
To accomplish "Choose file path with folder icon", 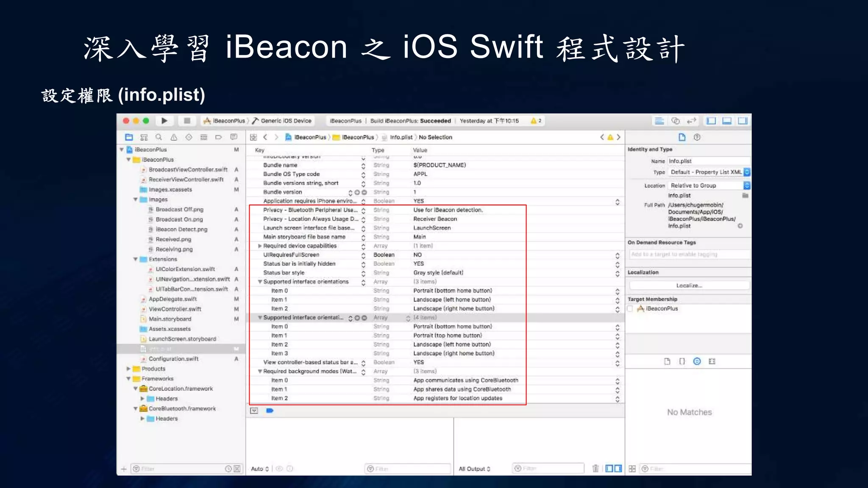I will [745, 196].
